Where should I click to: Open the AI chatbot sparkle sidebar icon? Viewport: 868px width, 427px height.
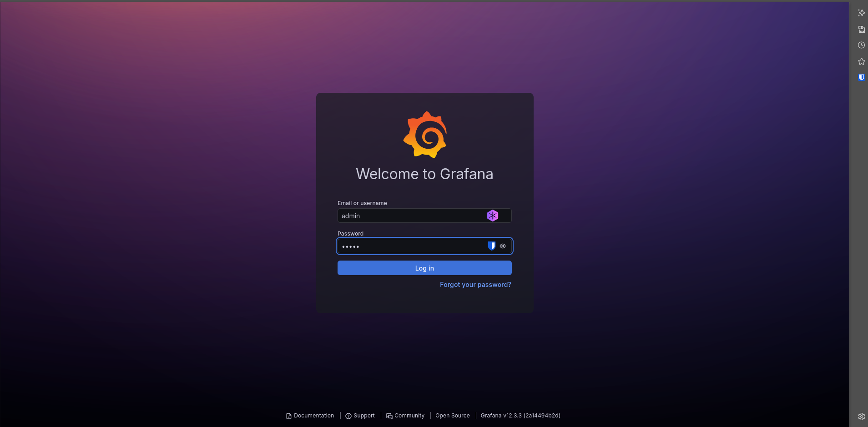coord(861,13)
